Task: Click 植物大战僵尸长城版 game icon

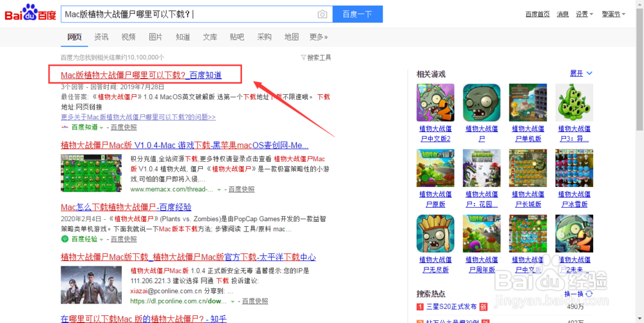Action: tap(528, 168)
